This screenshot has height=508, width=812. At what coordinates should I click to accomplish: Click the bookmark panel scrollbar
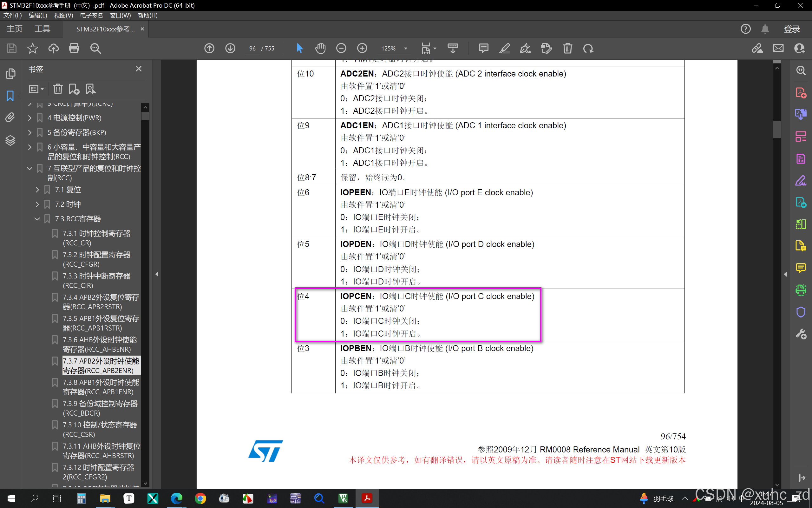point(145,117)
